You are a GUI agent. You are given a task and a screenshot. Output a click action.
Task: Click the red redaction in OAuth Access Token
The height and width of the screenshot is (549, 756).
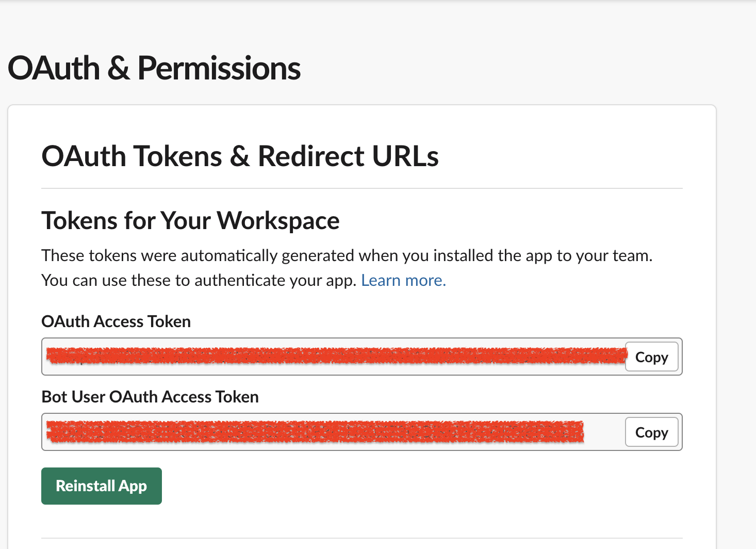tap(335, 356)
